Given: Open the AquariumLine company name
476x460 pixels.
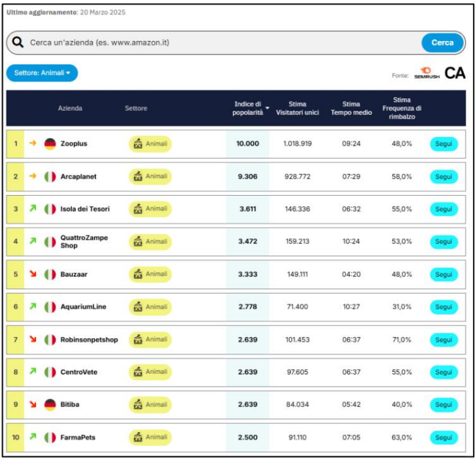Looking at the screenshot, I should [83, 307].
